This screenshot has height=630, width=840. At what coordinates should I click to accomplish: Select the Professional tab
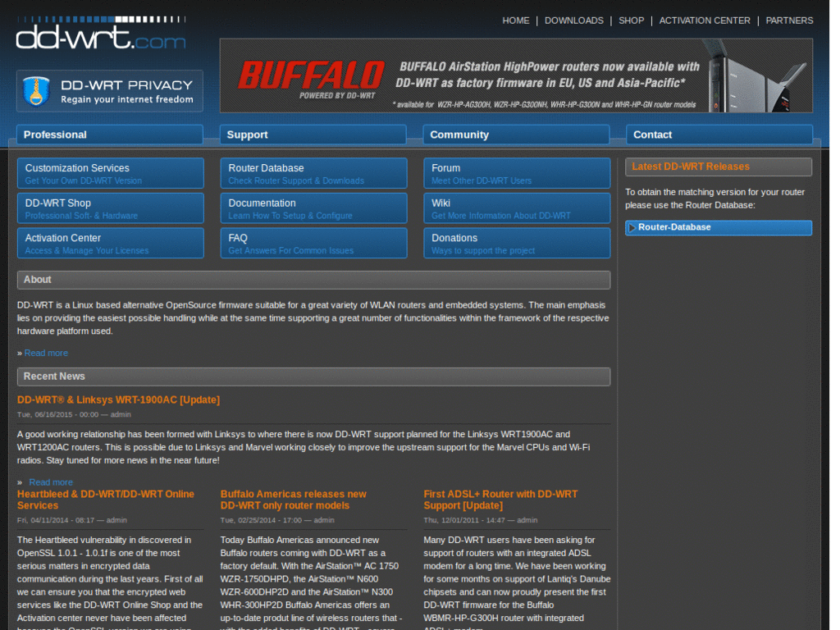(x=110, y=135)
